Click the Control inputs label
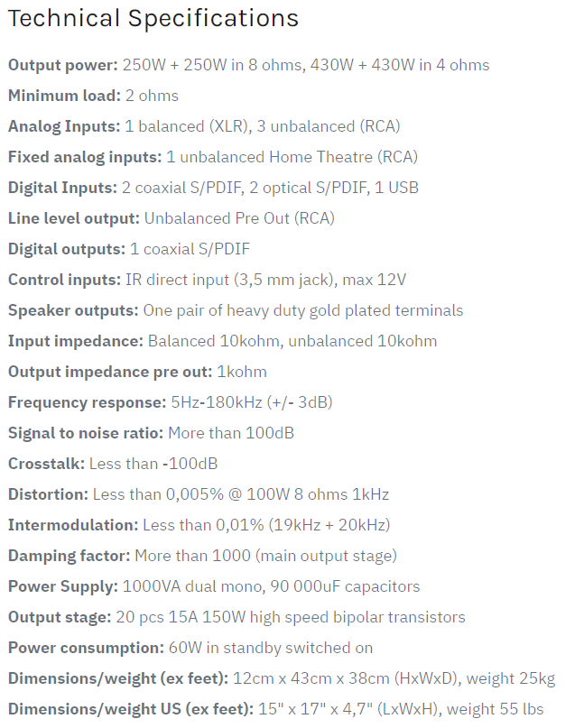 (65, 280)
